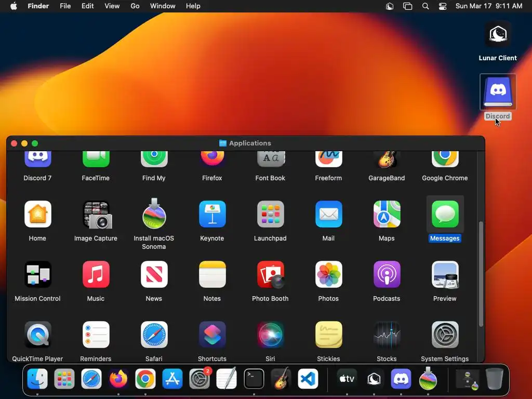
Task: Launch Visual Studio Code from the Dock
Action: (308, 379)
